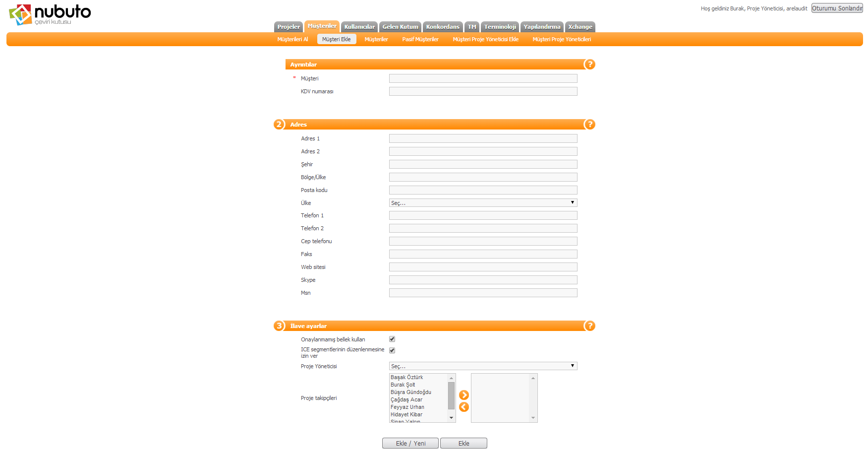868x459 pixels.
Task: Click the Ekle button
Action: click(x=463, y=443)
